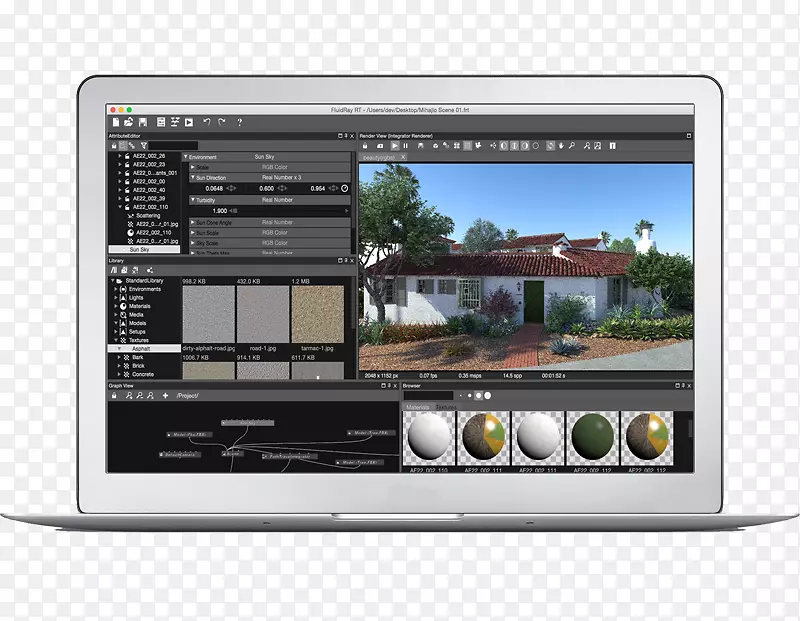This screenshot has width=800, height=621.
Task: Collapse the AE22_002_110 tree node
Action: tap(120, 207)
